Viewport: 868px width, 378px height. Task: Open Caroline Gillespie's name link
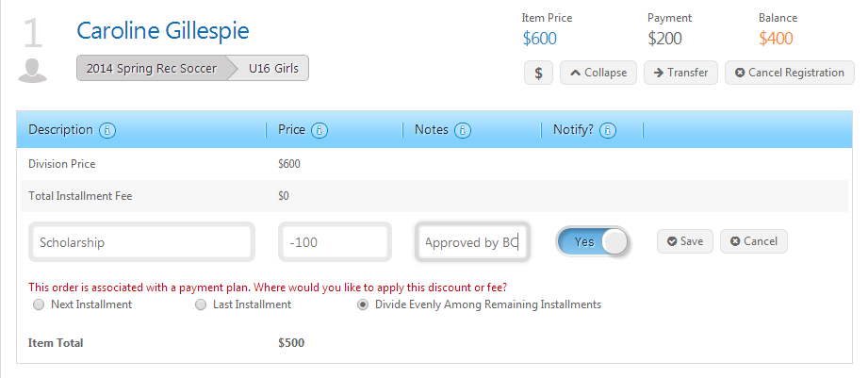[163, 30]
